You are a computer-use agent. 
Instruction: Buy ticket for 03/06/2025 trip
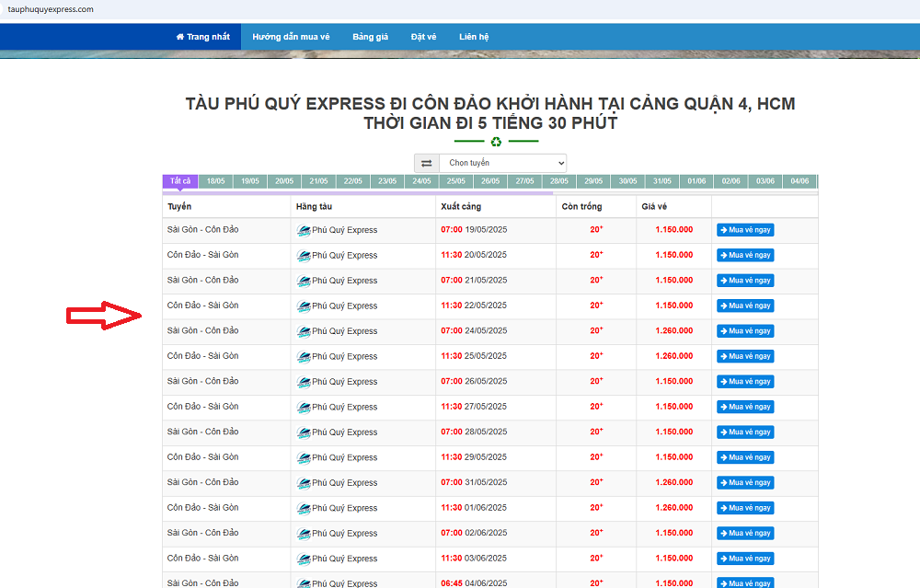pyautogui.click(x=745, y=558)
